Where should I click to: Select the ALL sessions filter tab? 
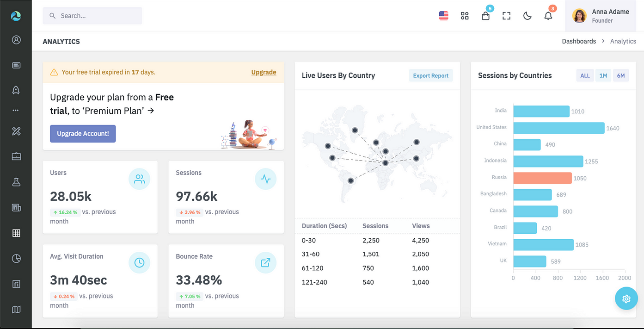(585, 75)
